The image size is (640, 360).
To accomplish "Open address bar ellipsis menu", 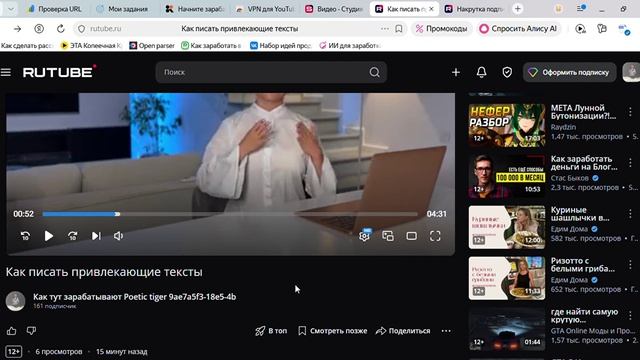I will (x=384, y=29).
